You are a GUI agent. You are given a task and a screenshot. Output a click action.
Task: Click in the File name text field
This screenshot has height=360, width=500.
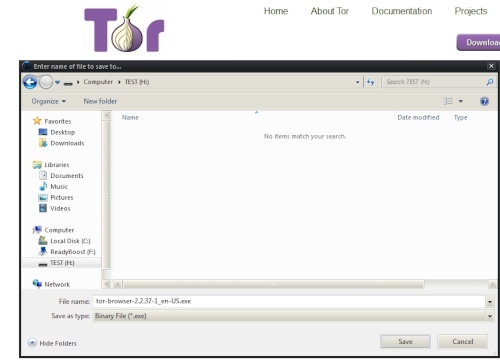(x=289, y=301)
